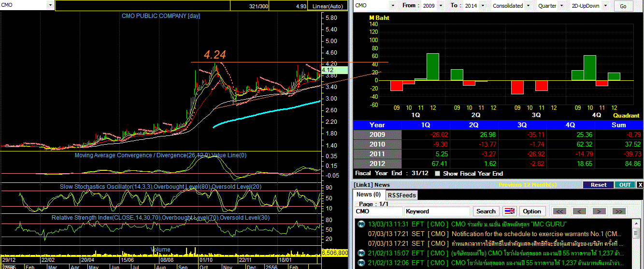Click the 1Q column header in the table
Viewport: 644px width, 269px height.
[426, 125]
